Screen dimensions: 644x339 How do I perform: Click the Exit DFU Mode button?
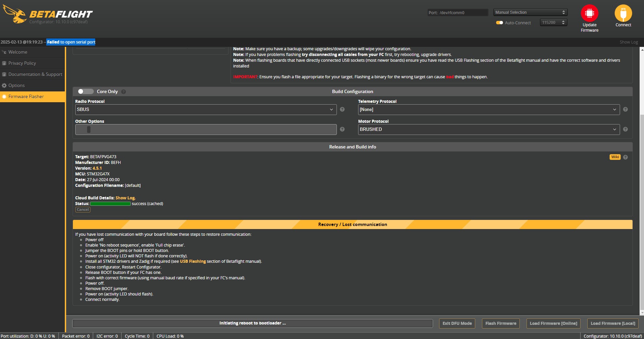click(457, 323)
